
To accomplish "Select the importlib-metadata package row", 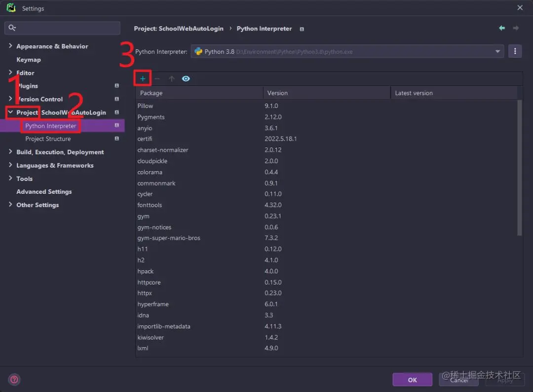I will click(x=326, y=326).
